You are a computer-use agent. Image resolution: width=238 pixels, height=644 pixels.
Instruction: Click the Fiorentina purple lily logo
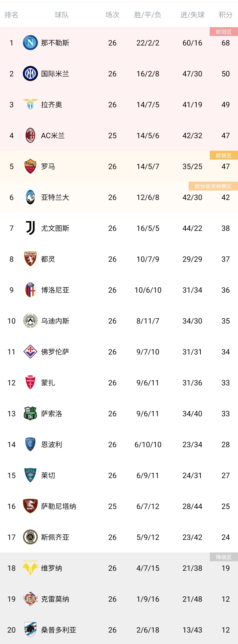(30, 352)
